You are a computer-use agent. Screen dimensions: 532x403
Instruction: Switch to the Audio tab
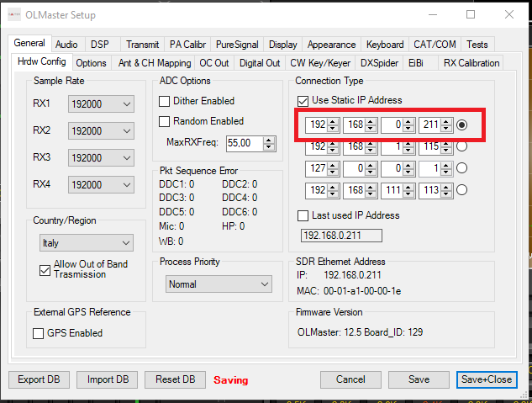[x=66, y=45]
